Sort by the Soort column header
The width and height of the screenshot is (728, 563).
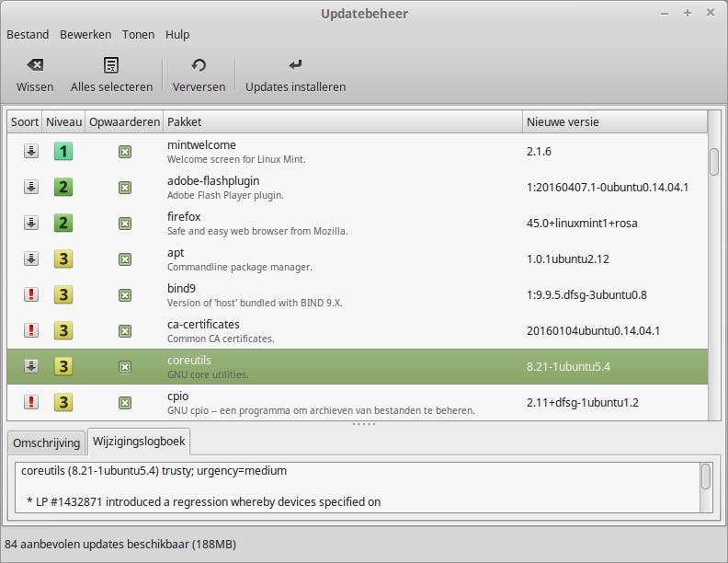pos(25,121)
